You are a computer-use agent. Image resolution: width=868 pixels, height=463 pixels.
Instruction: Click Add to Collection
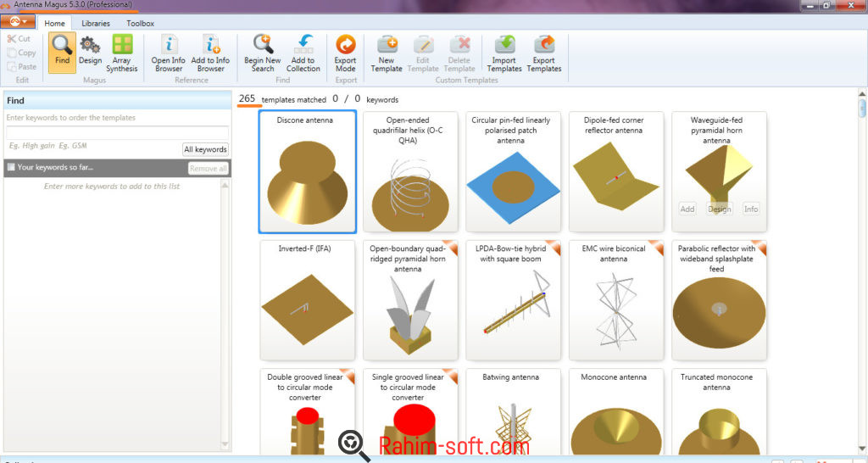click(x=303, y=53)
